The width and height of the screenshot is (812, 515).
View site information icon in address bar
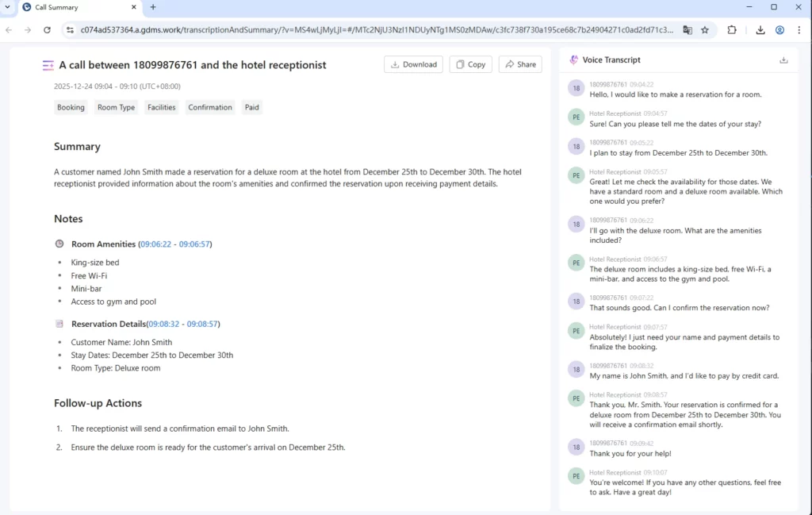(x=70, y=30)
